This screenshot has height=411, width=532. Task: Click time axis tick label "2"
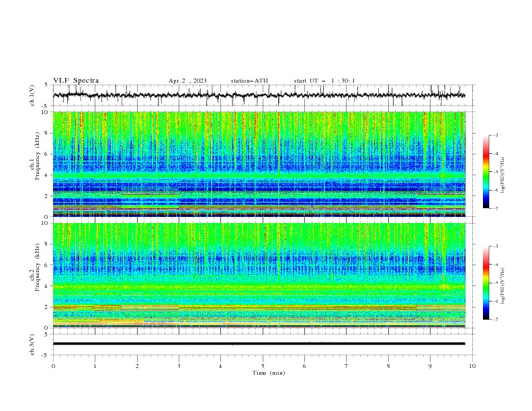[137, 366]
